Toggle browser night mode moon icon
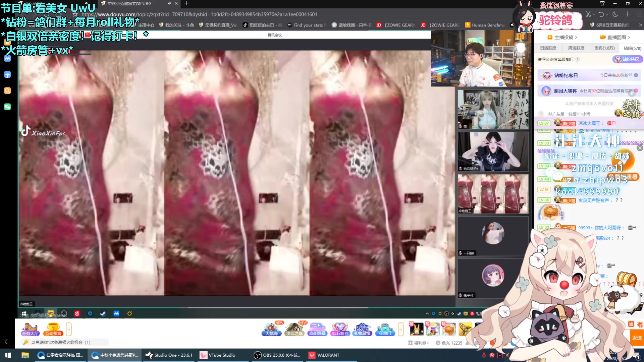Screen dimensions: 644x362 coord(615,14)
